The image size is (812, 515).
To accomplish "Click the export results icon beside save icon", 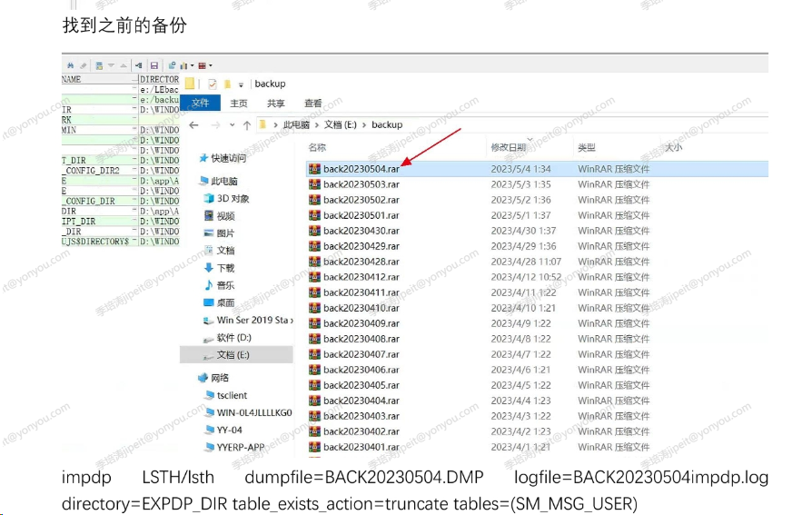I will [172, 65].
